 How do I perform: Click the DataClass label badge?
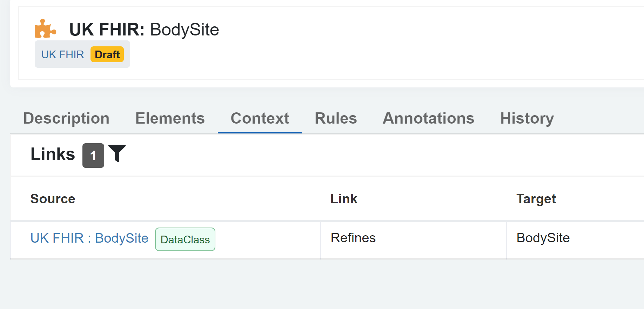click(185, 239)
